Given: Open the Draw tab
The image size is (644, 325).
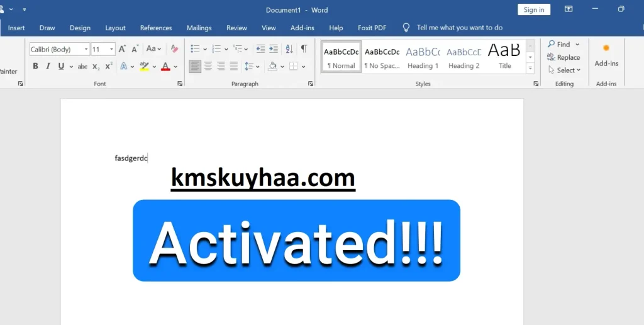Looking at the screenshot, I should coord(47,28).
